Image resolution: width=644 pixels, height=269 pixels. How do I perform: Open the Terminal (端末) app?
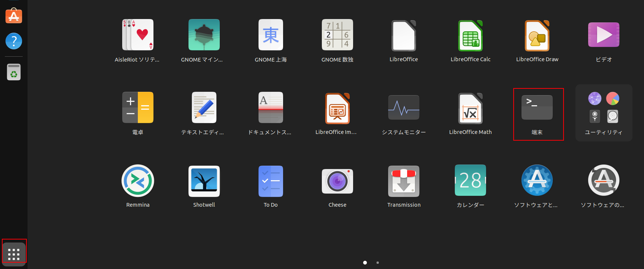point(537,107)
